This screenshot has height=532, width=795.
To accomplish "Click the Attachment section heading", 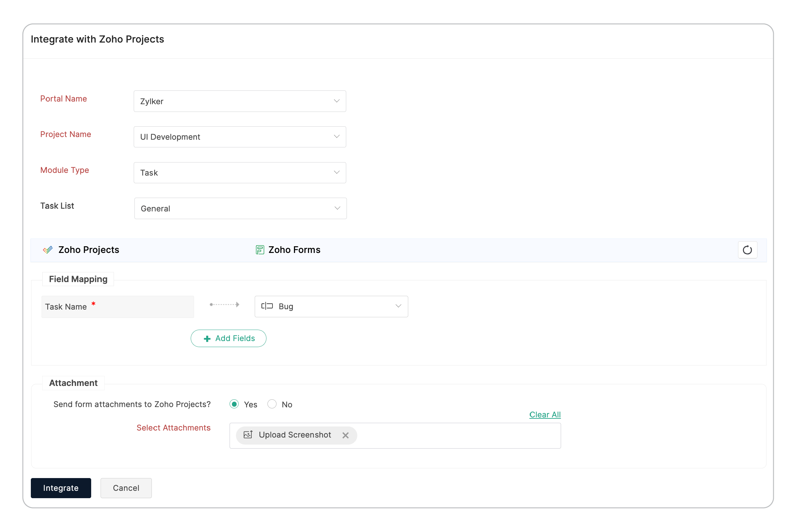I will [73, 383].
